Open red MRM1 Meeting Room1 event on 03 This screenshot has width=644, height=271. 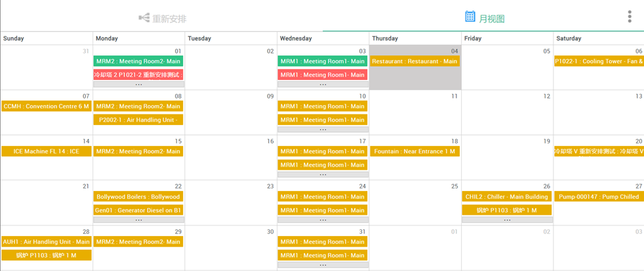point(322,75)
